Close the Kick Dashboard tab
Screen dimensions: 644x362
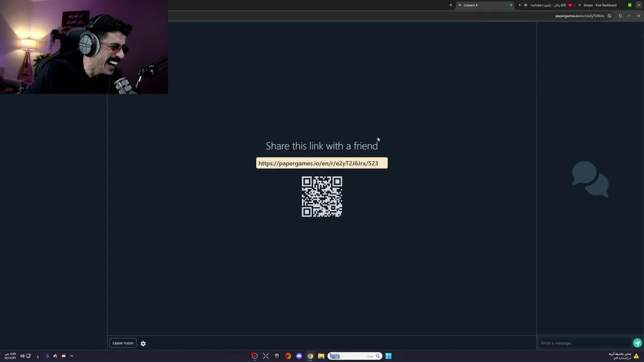click(x=579, y=5)
